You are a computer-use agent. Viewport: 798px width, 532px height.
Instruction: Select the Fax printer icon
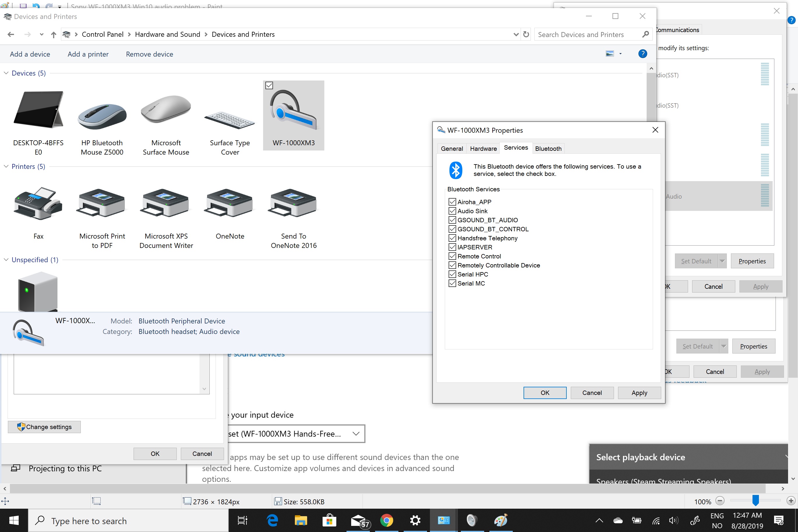tap(38, 204)
